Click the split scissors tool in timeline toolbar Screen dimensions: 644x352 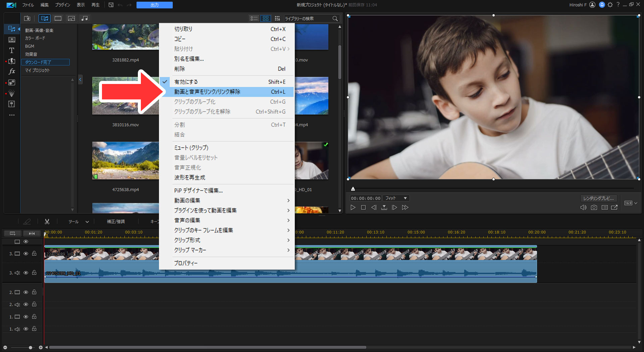pos(47,222)
